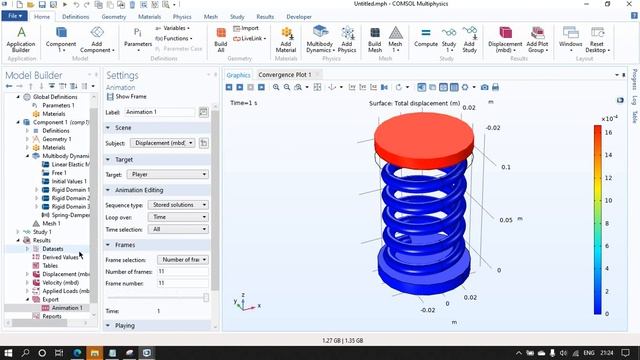Toggle the wireframe rendering button
The image size is (640, 360).
point(443,87)
